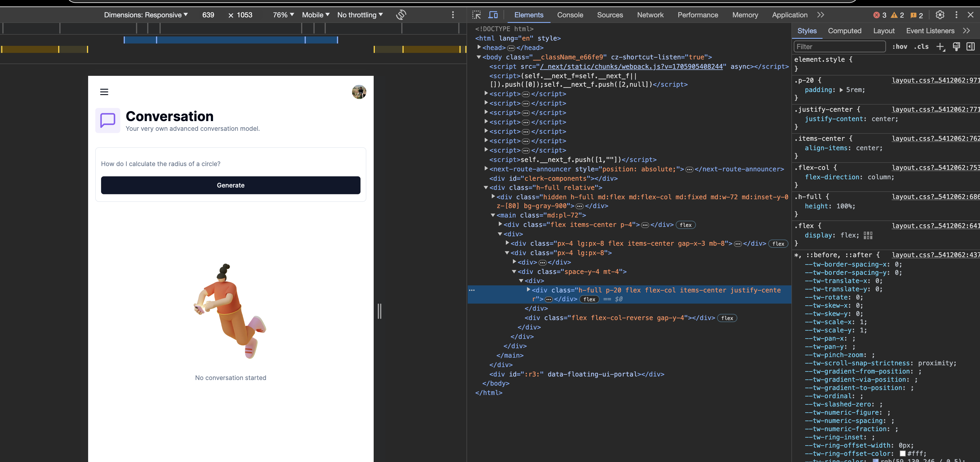This screenshot has height=462, width=980.
Task: Open the webpack.js script link
Action: pyautogui.click(x=631, y=67)
